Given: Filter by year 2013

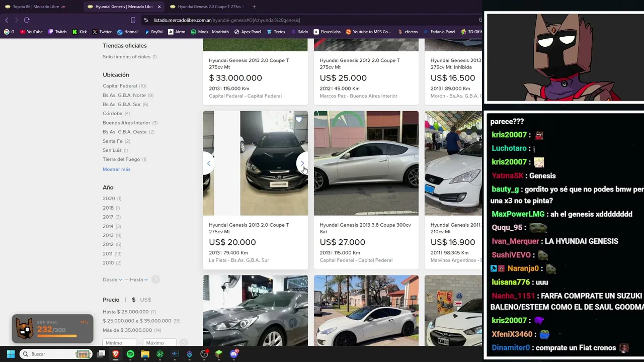Looking at the screenshot, I should [x=112, y=235].
